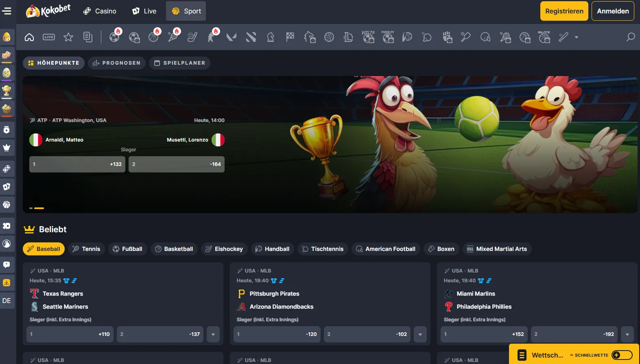Switch to Prognosen tab

[117, 63]
